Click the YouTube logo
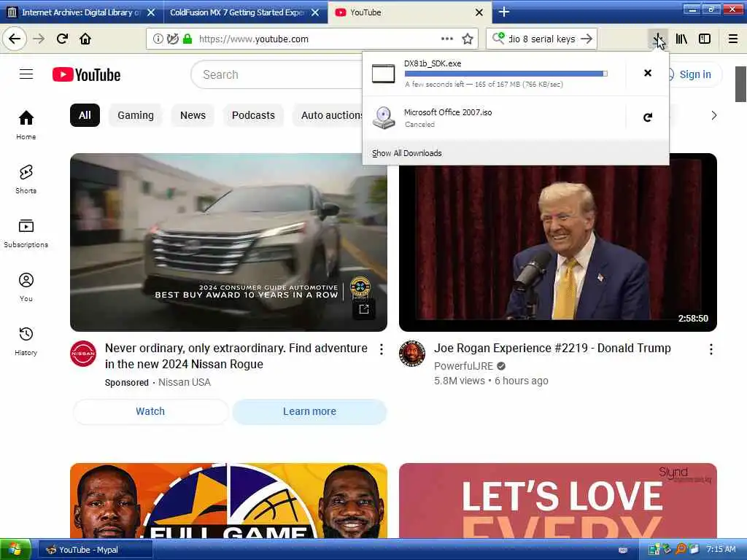747x560 pixels. click(x=86, y=75)
